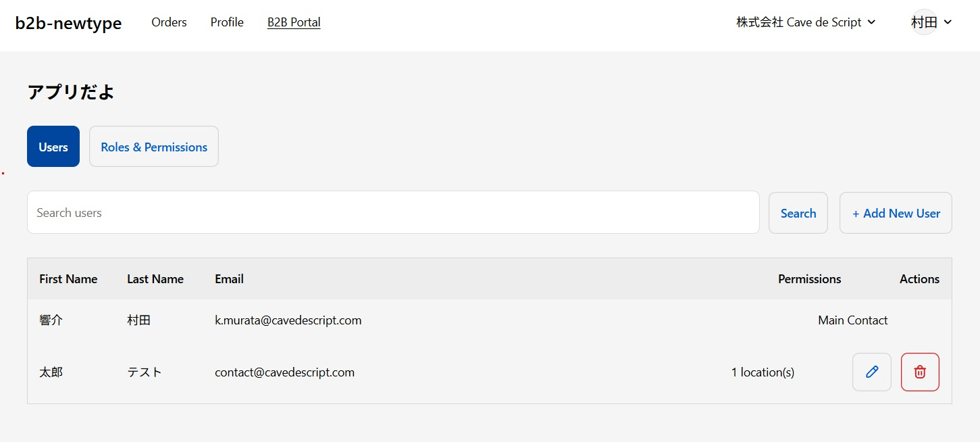Select the k.murata@cavedescript.com email cell
This screenshot has height=442, width=980.
click(x=288, y=320)
